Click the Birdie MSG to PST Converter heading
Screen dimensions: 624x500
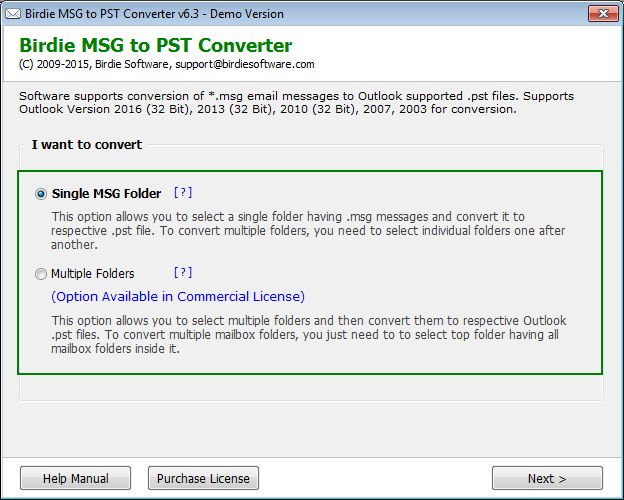click(x=156, y=45)
